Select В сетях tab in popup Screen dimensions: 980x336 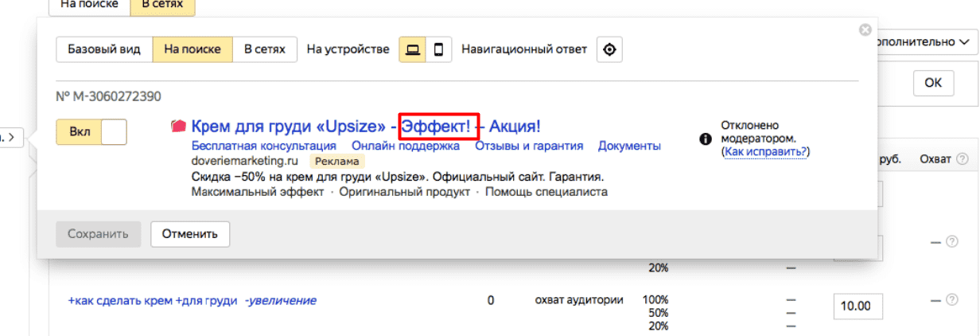pyautogui.click(x=265, y=49)
